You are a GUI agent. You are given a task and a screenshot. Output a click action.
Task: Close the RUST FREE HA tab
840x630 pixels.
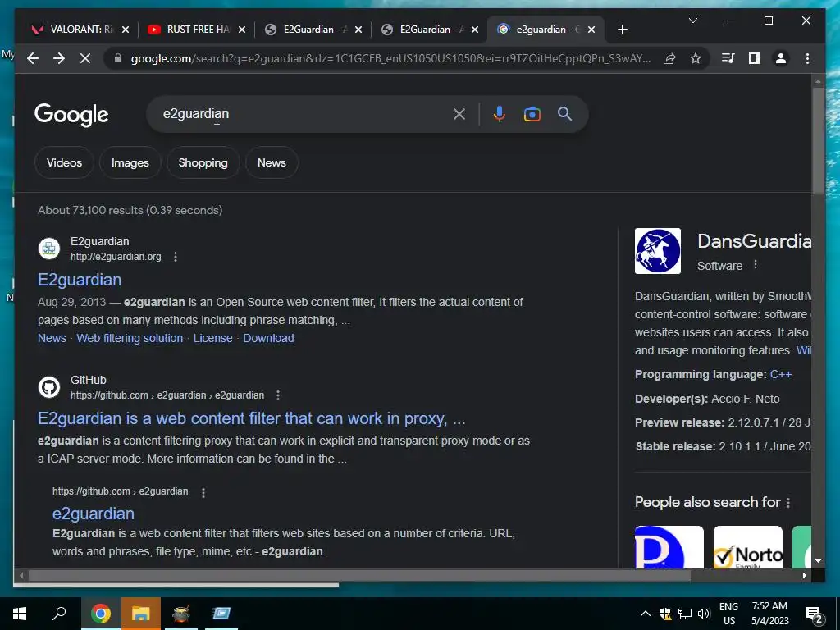click(x=242, y=30)
